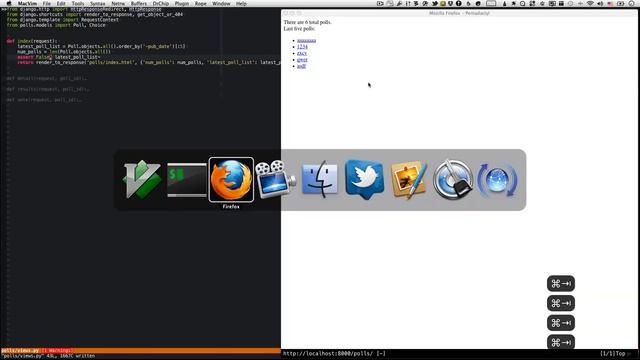The image size is (640, 360).
Task: Select Finder in the app switcher
Action: (320, 180)
